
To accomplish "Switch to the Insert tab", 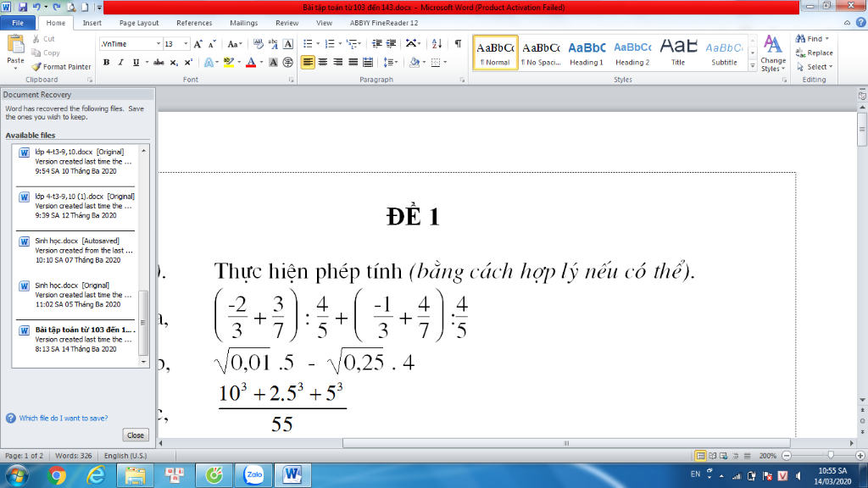I will 92,23.
